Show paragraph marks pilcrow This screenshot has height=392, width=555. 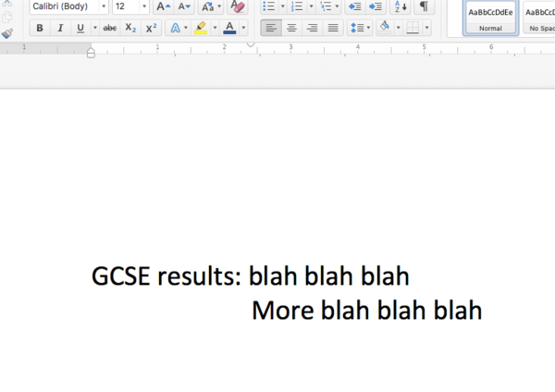pyautogui.click(x=424, y=6)
